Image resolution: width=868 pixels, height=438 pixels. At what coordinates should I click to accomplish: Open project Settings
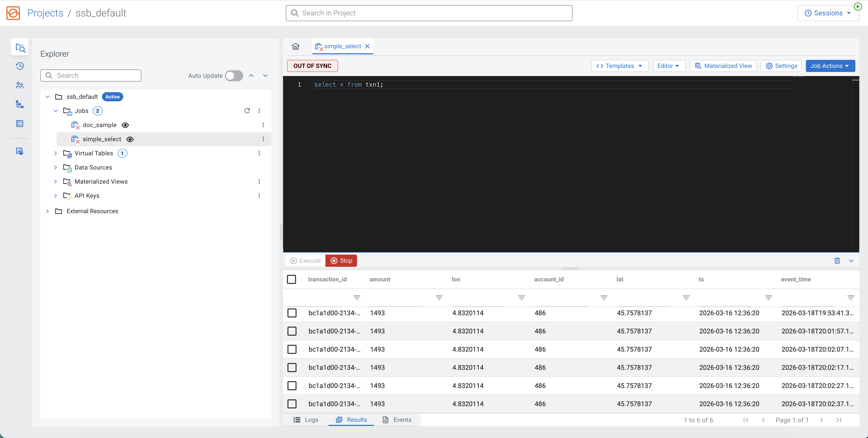(781, 66)
